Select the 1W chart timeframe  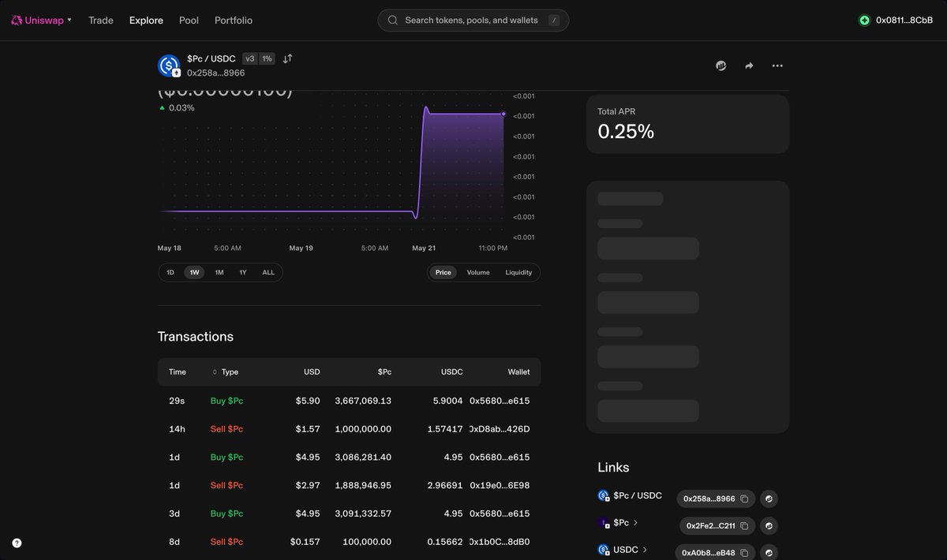click(x=194, y=272)
